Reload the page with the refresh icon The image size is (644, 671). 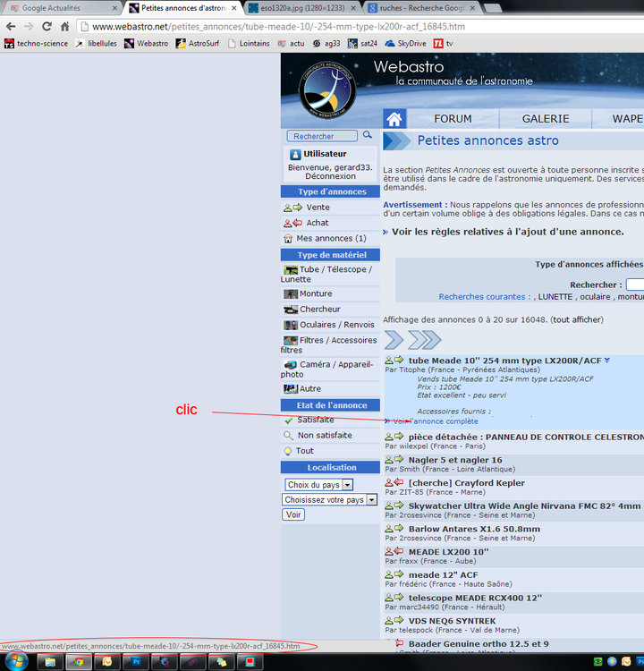tap(47, 27)
